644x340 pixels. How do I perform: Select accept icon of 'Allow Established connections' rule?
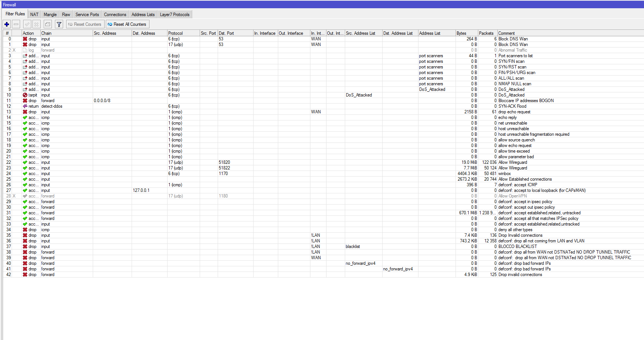pos(25,179)
